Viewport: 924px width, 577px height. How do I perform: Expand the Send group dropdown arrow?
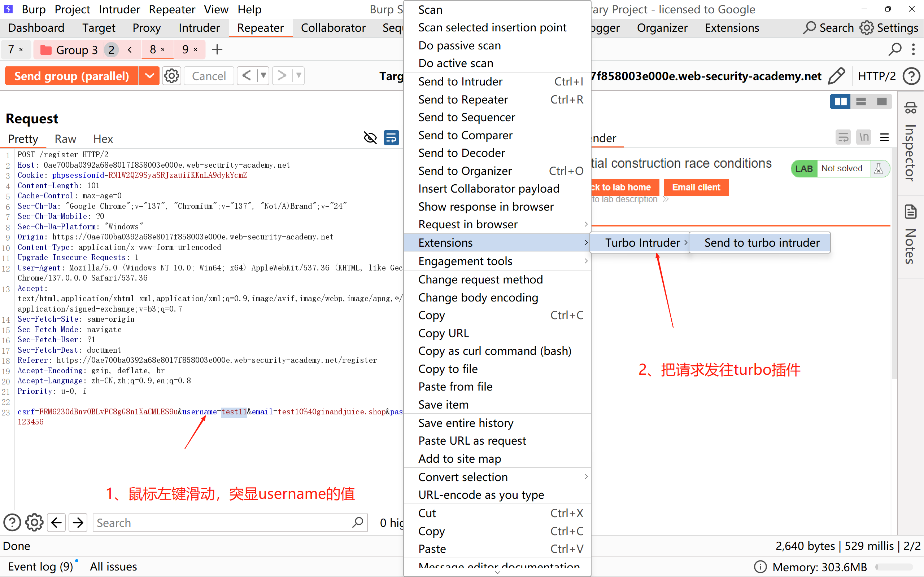coord(149,76)
